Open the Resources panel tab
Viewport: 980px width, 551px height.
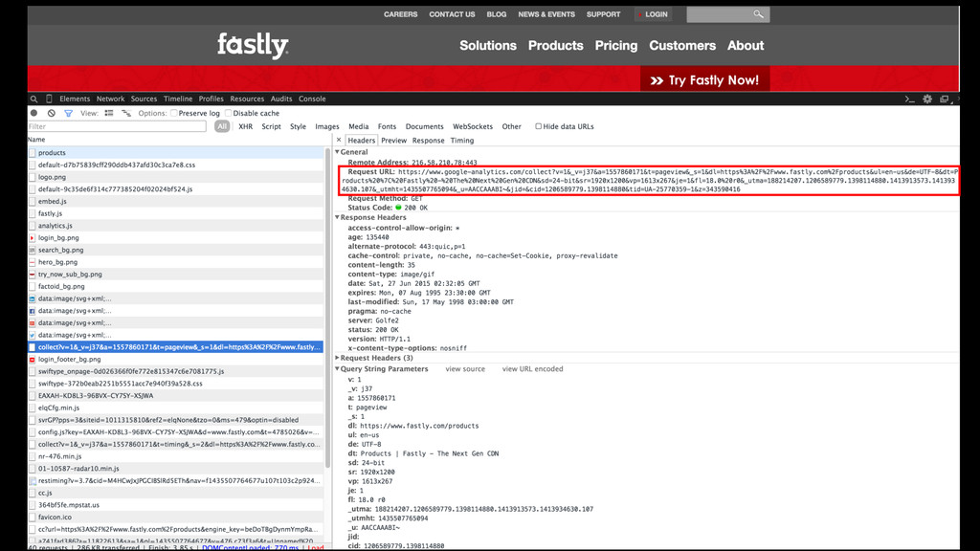point(247,99)
